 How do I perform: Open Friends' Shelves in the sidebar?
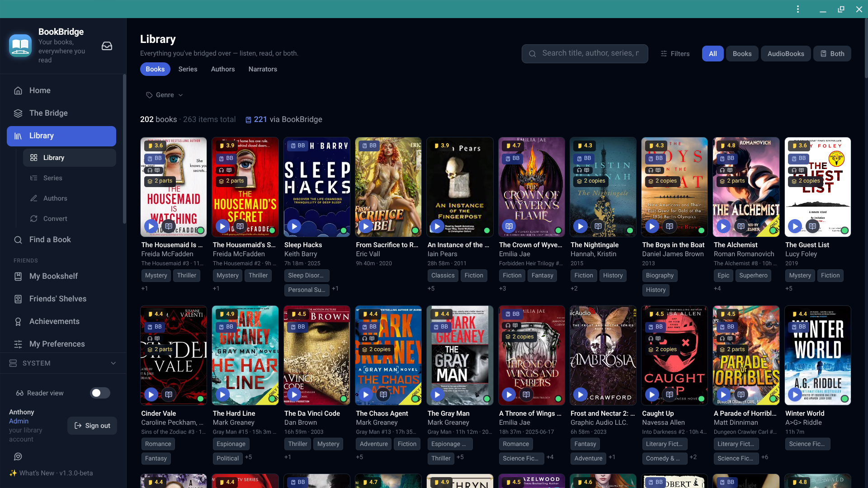pos(61,299)
